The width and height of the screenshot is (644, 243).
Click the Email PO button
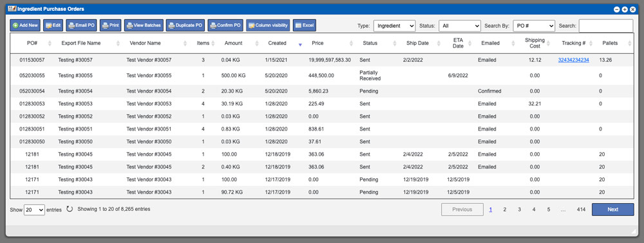81,26
